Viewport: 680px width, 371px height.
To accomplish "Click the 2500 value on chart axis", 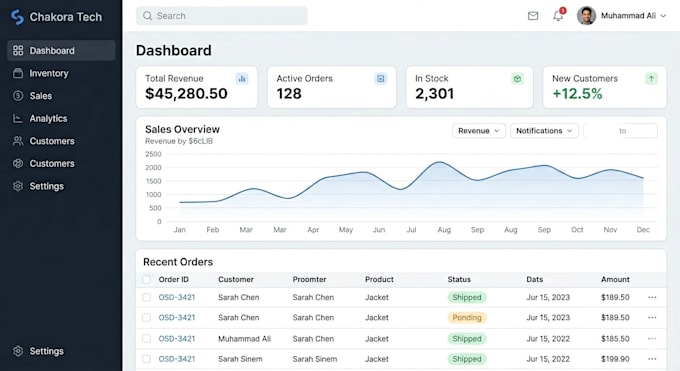I will [x=153, y=154].
